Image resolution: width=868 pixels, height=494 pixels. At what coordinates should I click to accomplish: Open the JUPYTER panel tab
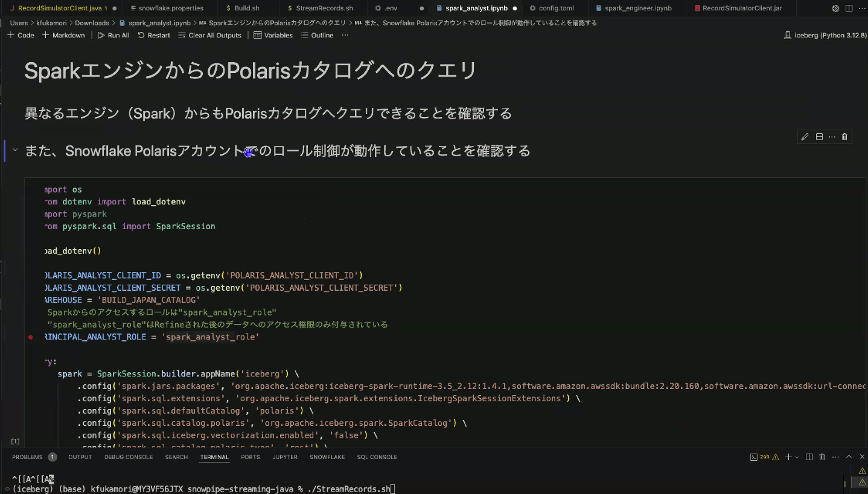coord(285,457)
